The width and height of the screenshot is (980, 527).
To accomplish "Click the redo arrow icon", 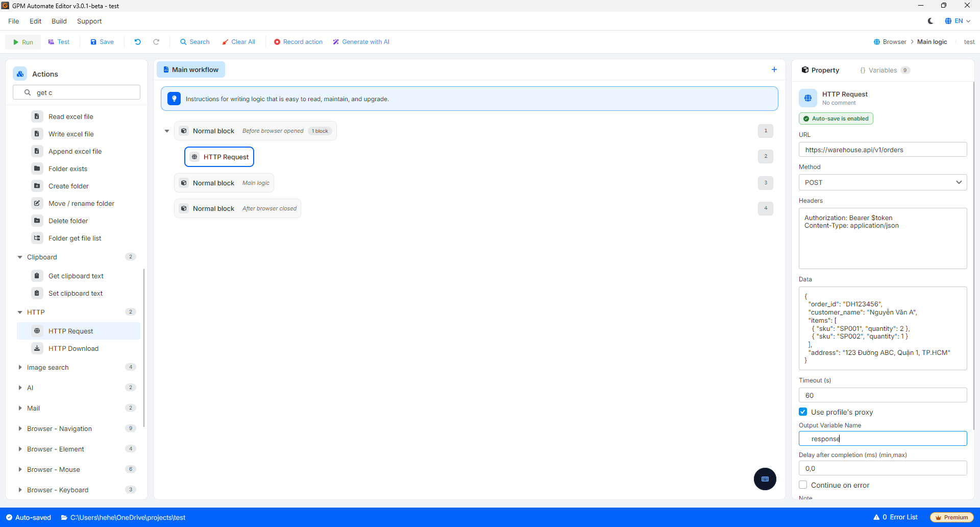I will (156, 42).
